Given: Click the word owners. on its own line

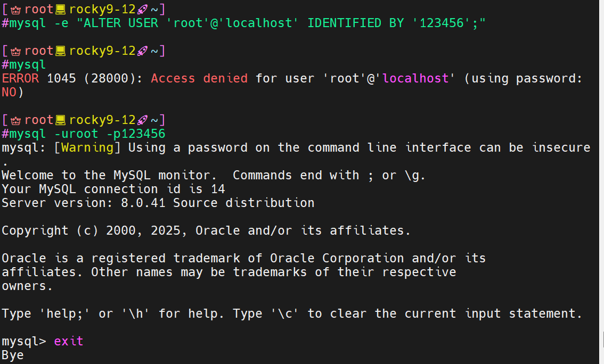Looking at the screenshot, I should pyautogui.click(x=27, y=286).
